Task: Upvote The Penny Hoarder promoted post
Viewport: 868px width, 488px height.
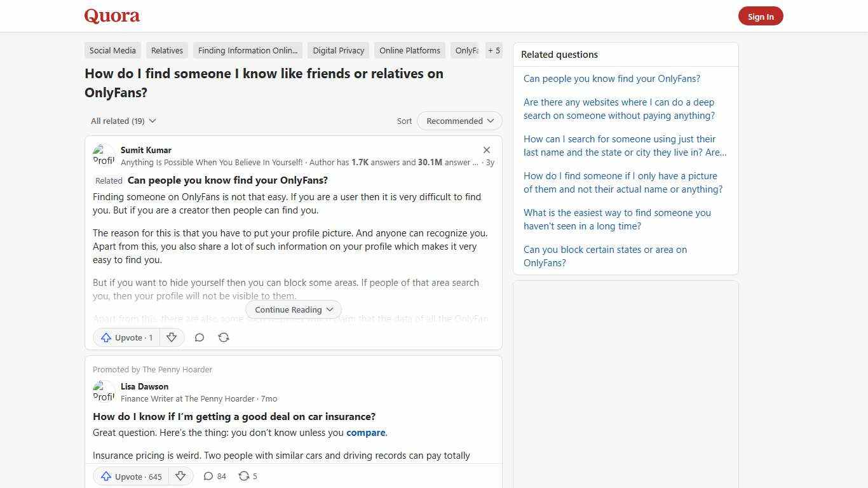Action: [x=130, y=476]
